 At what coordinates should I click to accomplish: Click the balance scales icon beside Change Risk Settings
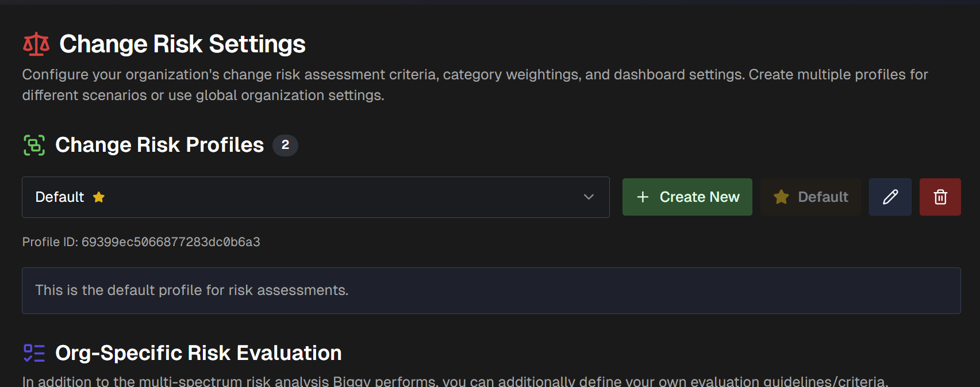tap(36, 44)
